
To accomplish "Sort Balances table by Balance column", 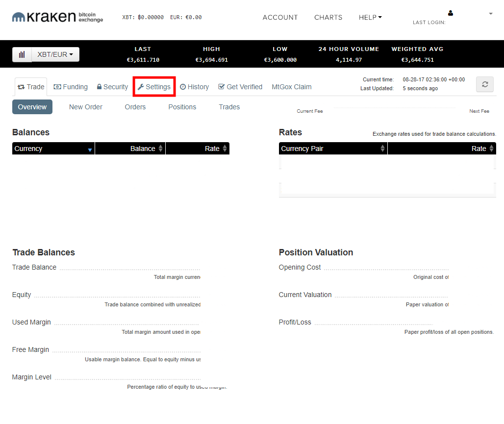I will point(130,149).
